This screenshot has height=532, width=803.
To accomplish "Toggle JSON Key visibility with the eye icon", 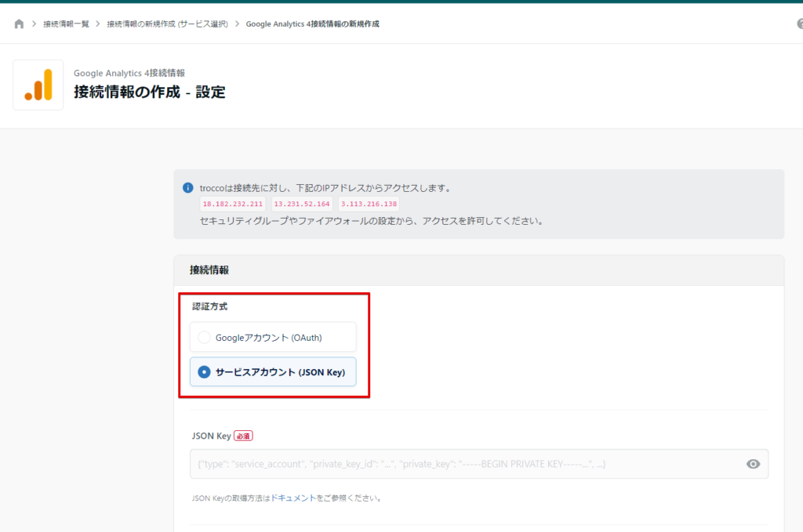I will [x=753, y=464].
